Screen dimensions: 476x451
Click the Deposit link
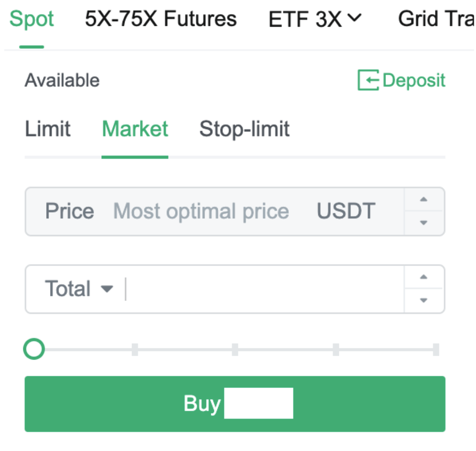[x=414, y=81]
